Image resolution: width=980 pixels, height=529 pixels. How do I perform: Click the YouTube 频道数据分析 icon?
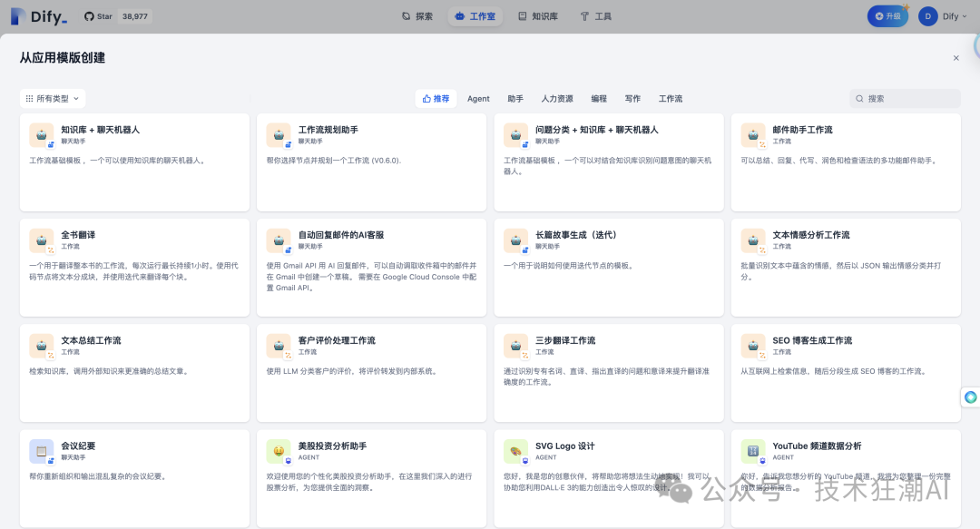753,452
